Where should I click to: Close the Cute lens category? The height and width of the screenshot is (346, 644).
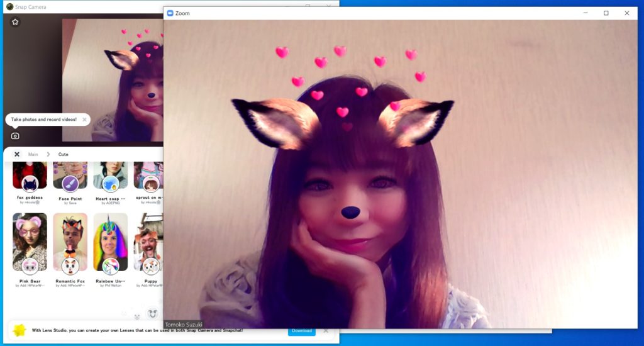point(17,155)
